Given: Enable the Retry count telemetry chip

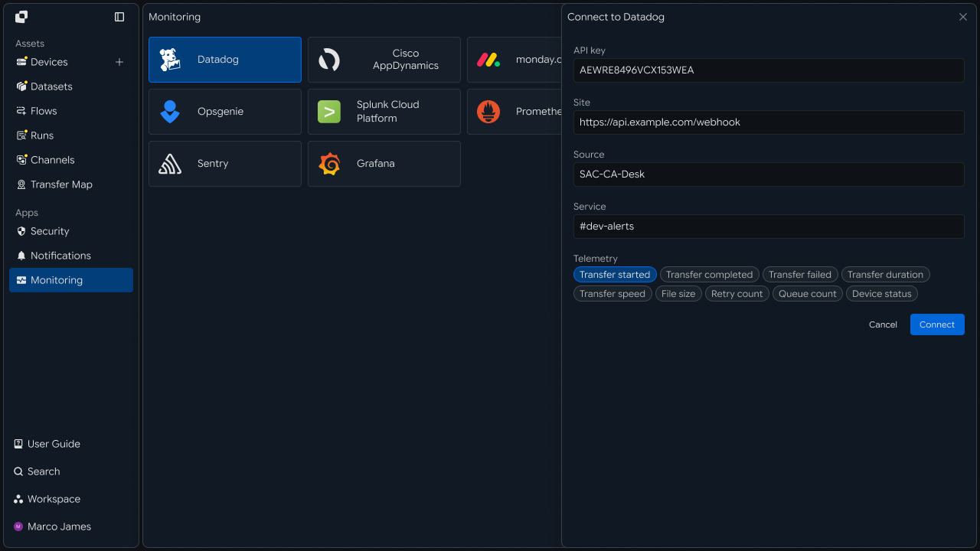Looking at the screenshot, I should 737,294.
